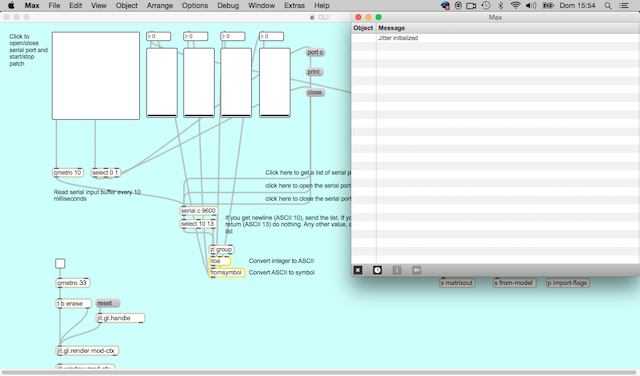Image resolution: width=640 pixels, height=376 pixels.
Task: Select the 'select 0 1' object
Action: coord(105,172)
